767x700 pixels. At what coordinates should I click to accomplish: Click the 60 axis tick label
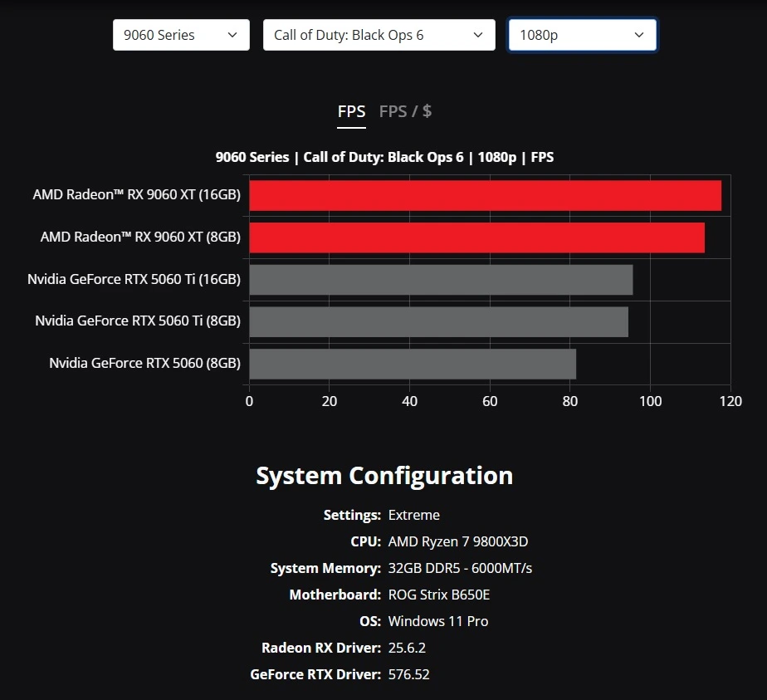tap(490, 401)
